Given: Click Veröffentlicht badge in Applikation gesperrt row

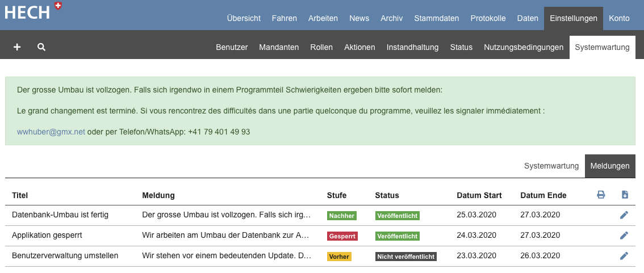Looking at the screenshot, I should [x=397, y=236].
